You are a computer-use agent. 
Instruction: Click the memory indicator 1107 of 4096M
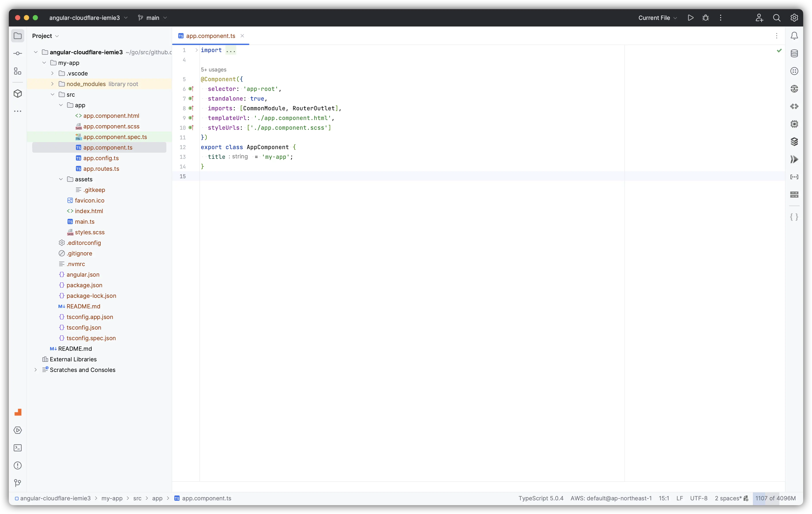775,498
